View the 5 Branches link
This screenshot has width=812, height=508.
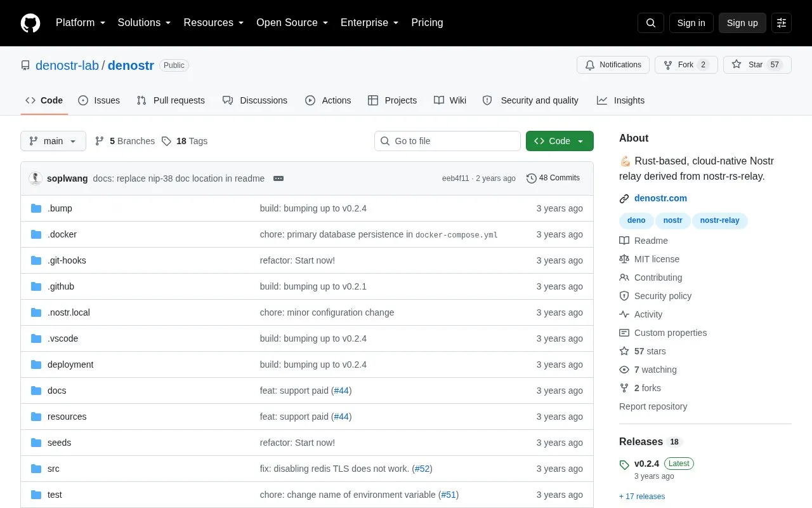click(x=125, y=141)
